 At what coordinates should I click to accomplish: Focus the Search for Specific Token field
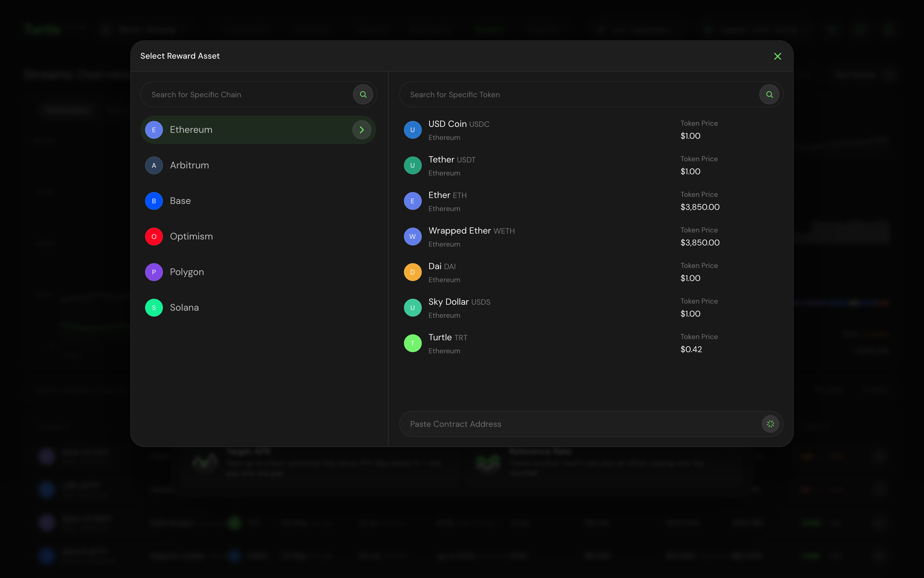(x=591, y=95)
